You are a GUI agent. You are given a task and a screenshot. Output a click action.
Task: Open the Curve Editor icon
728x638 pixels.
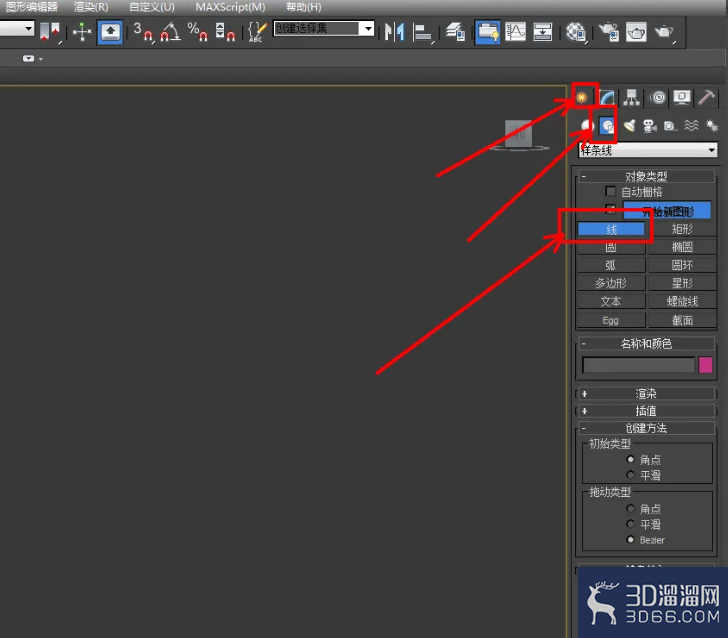(515, 32)
